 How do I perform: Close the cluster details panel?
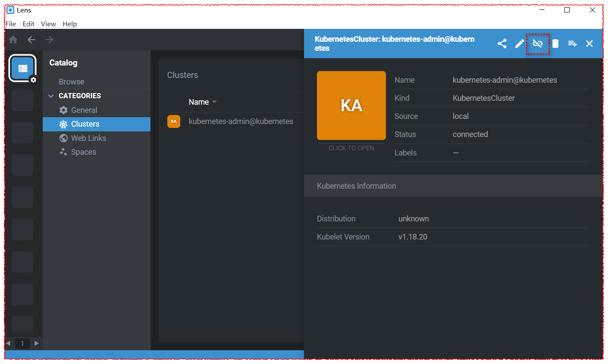tap(589, 44)
